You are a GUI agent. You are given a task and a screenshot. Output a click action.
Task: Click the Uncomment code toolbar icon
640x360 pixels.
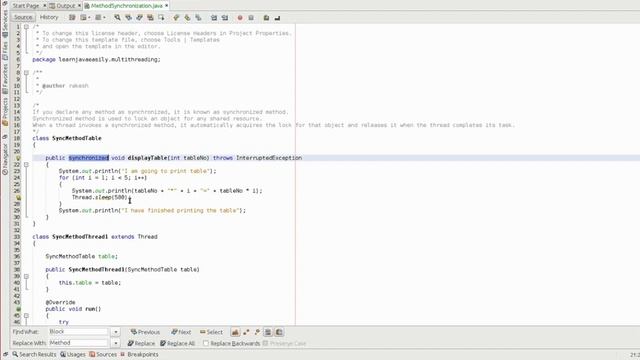277,18
